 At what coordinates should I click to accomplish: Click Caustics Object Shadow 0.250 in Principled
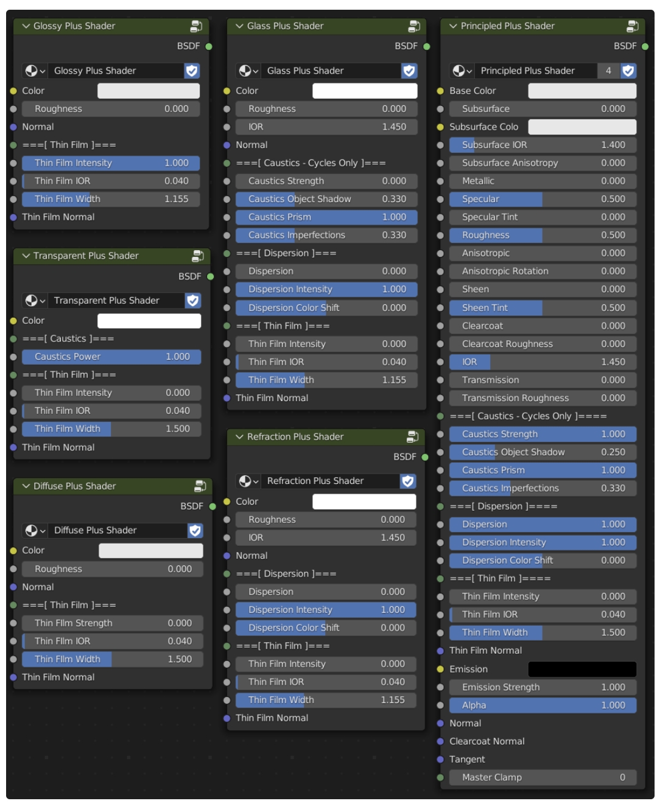(x=543, y=452)
